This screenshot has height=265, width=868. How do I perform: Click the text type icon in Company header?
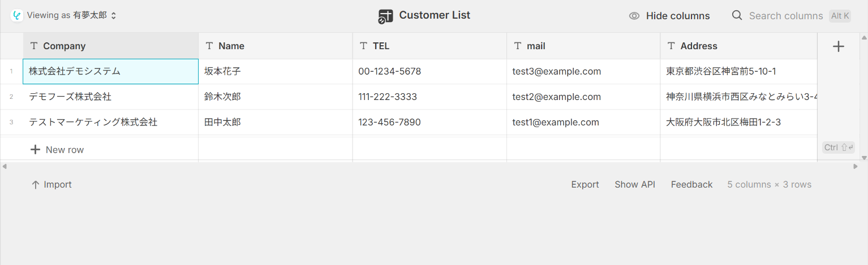coord(34,46)
